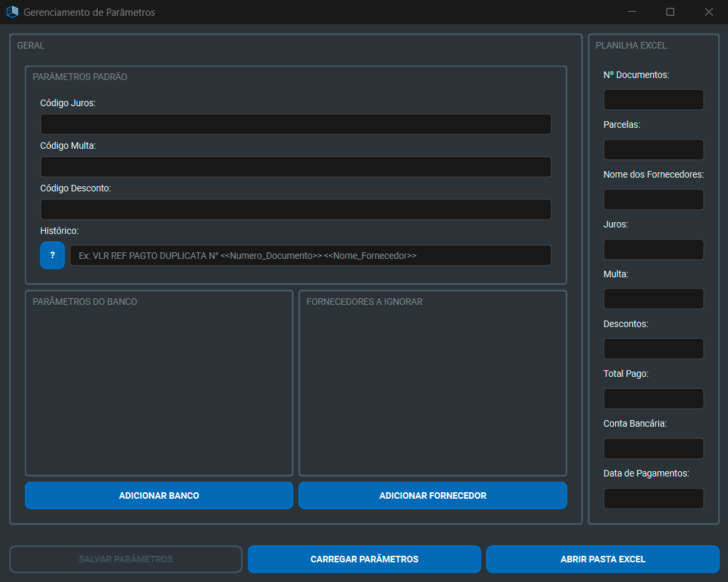
Task: Select the Nome dos Fornecedores input field
Action: (x=653, y=199)
